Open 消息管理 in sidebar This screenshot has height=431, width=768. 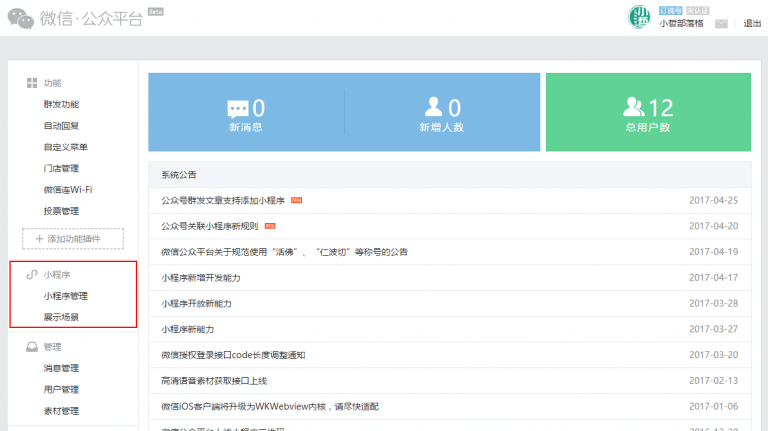click(61, 368)
